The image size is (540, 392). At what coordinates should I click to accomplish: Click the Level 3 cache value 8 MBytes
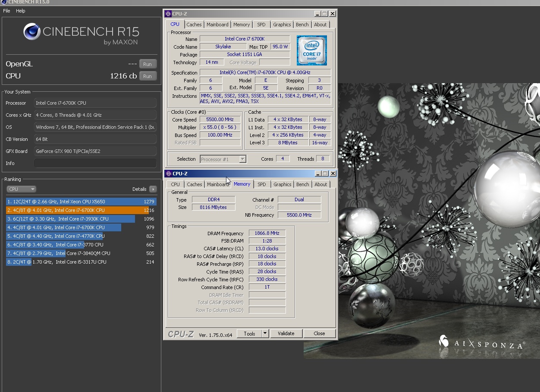288,143
